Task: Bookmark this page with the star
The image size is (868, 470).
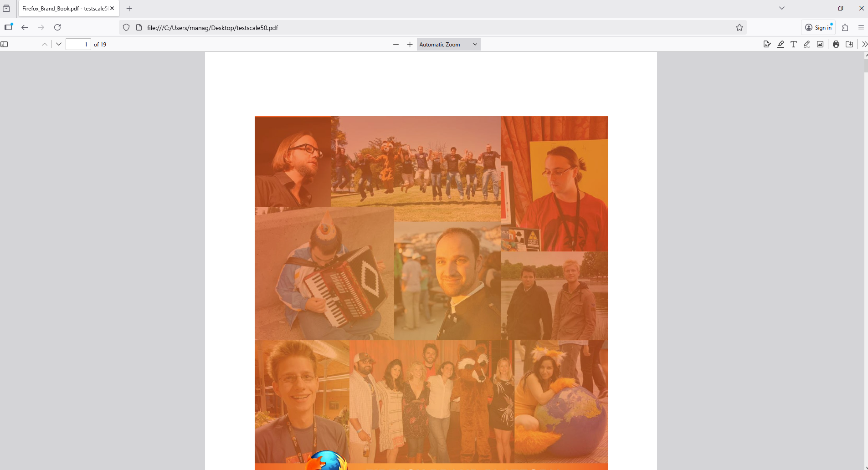Action: pos(740,27)
